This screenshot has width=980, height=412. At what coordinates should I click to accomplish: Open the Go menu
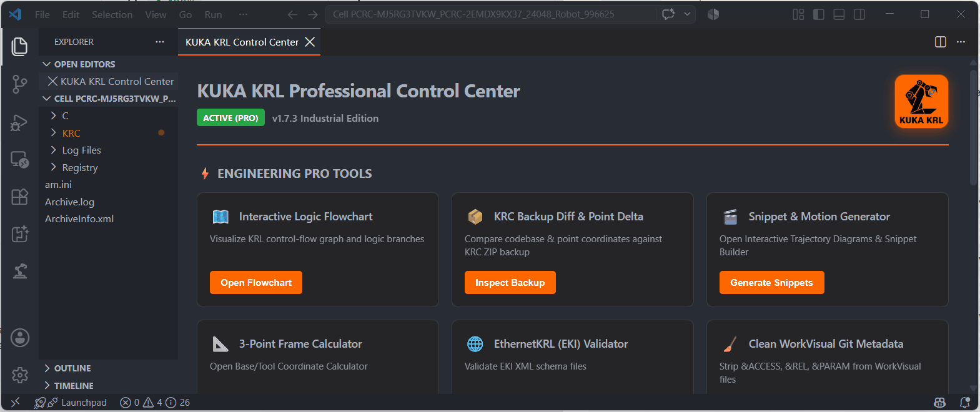pyautogui.click(x=186, y=14)
